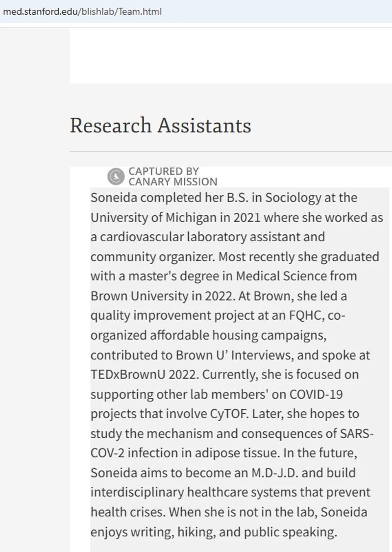Click the blank white card above heading
392x552 pixels.
231,55
